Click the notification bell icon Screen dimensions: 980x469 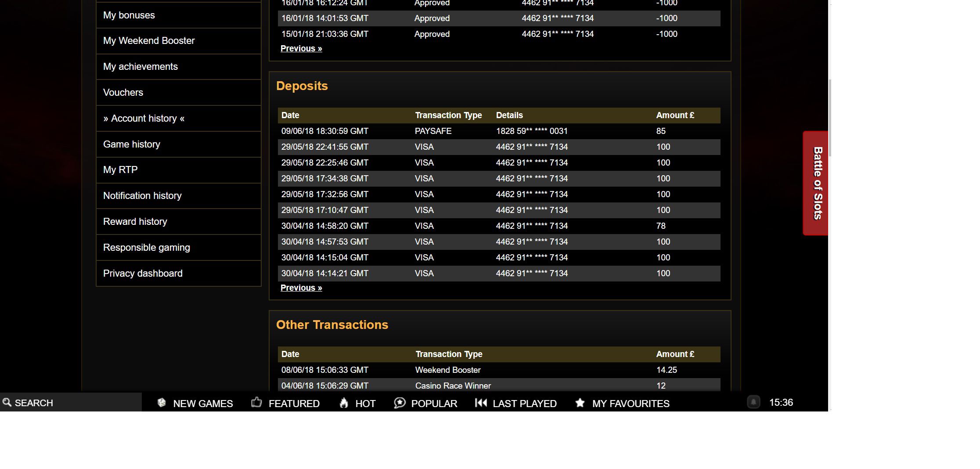(753, 402)
